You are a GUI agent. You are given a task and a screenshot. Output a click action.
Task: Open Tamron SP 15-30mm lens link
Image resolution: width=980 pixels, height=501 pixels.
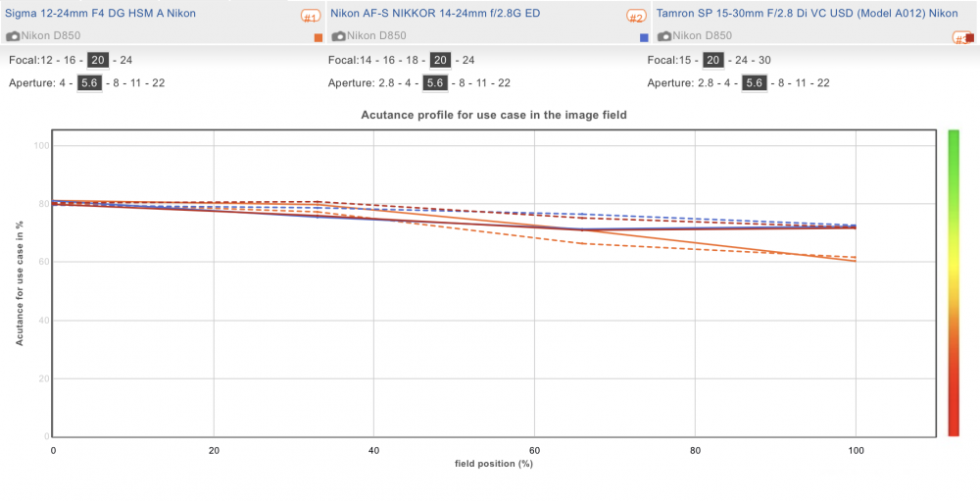tap(807, 13)
